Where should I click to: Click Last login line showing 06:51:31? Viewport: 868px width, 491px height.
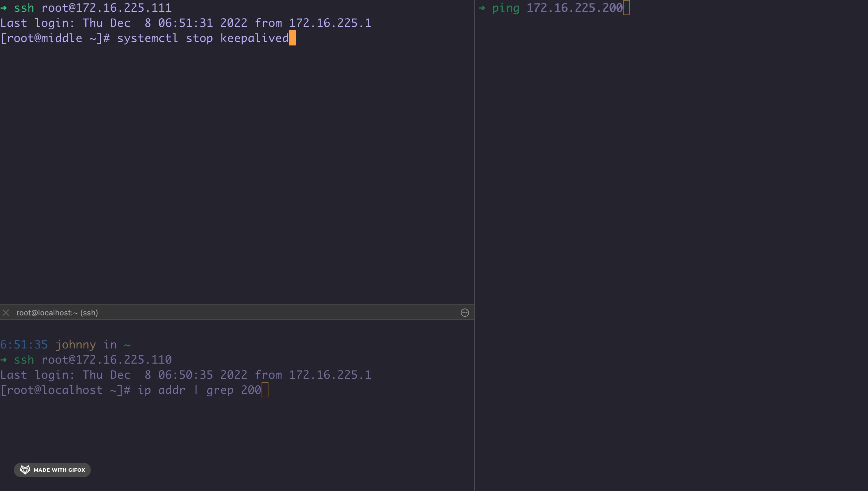point(186,23)
